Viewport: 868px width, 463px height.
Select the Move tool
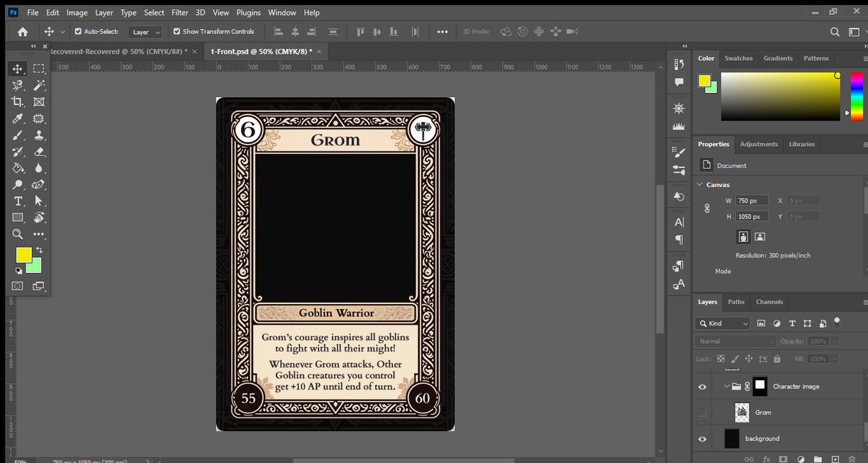(18, 69)
